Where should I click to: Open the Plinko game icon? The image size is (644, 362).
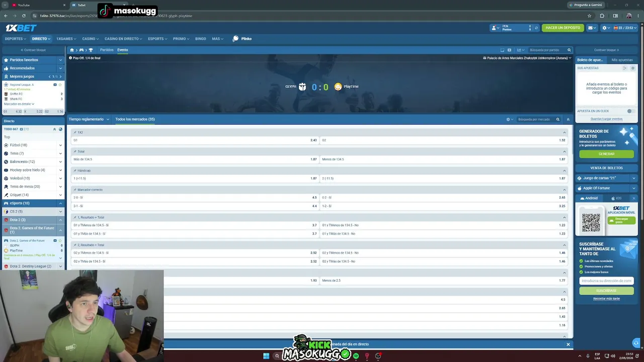(235, 39)
